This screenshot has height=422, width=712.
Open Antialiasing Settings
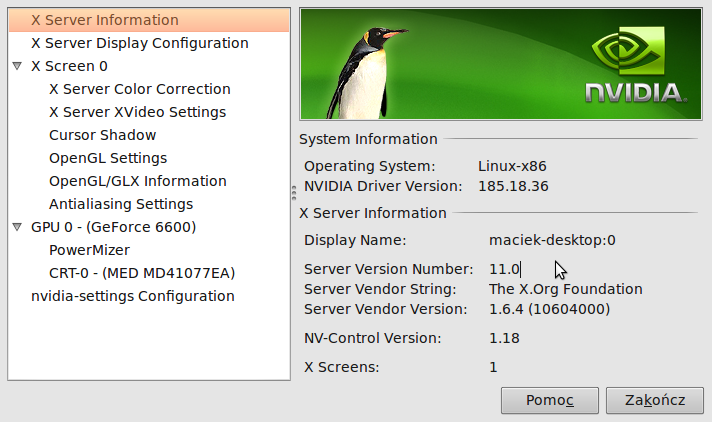[x=121, y=204]
